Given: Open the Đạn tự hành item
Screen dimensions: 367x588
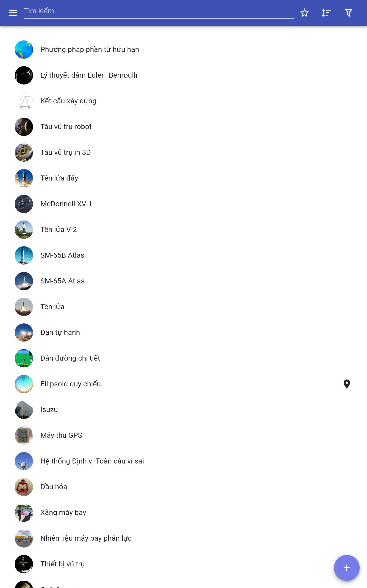Looking at the screenshot, I should [183, 333].
